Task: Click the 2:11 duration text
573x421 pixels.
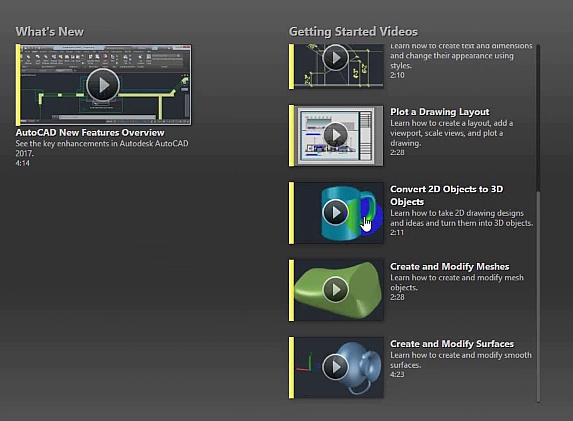Action: click(397, 232)
